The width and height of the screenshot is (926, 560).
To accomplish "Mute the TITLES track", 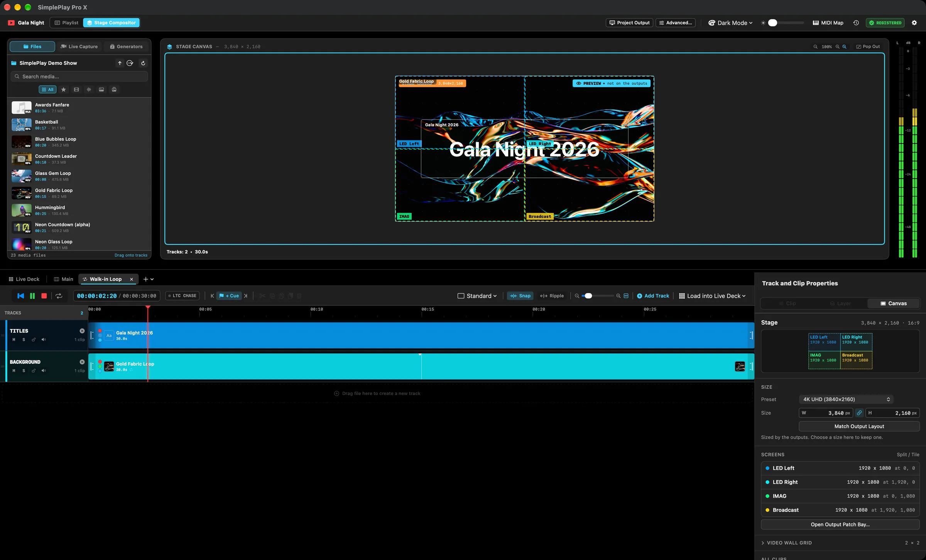I will point(14,340).
